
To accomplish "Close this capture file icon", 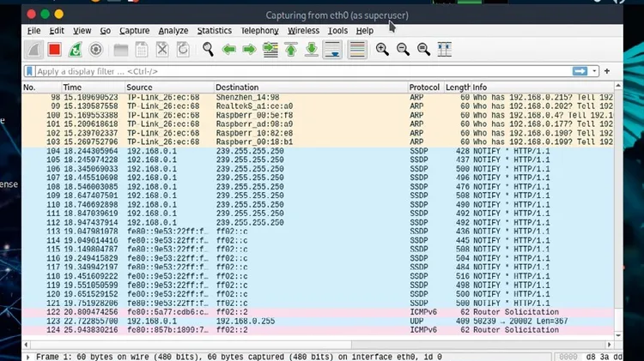I will 162,50.
